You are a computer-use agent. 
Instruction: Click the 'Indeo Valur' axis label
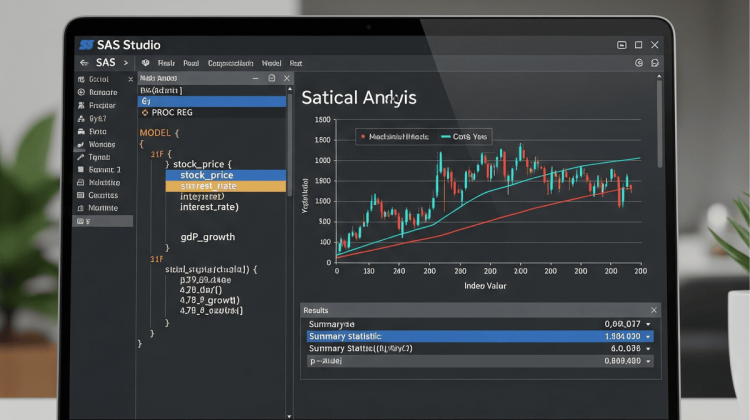click(485, 286)
